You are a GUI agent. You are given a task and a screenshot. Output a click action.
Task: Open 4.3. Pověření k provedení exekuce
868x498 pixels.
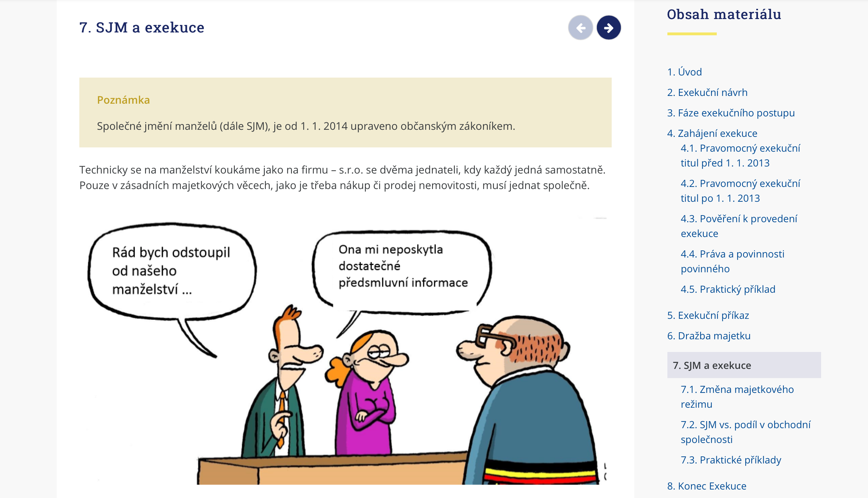tap(739, 226)
